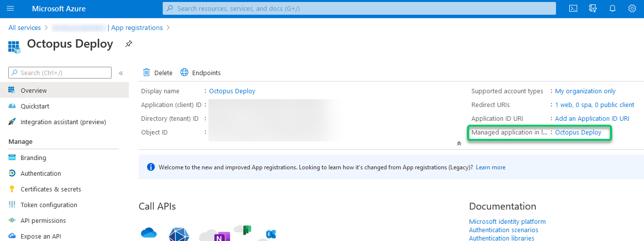
Task: Click the trash icon for Delete
Action: point(146,73)
